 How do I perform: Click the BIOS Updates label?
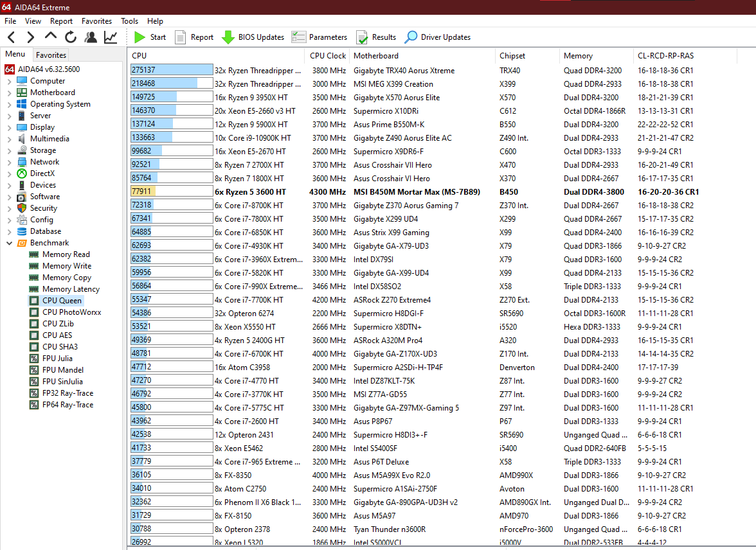coord(261,37)
